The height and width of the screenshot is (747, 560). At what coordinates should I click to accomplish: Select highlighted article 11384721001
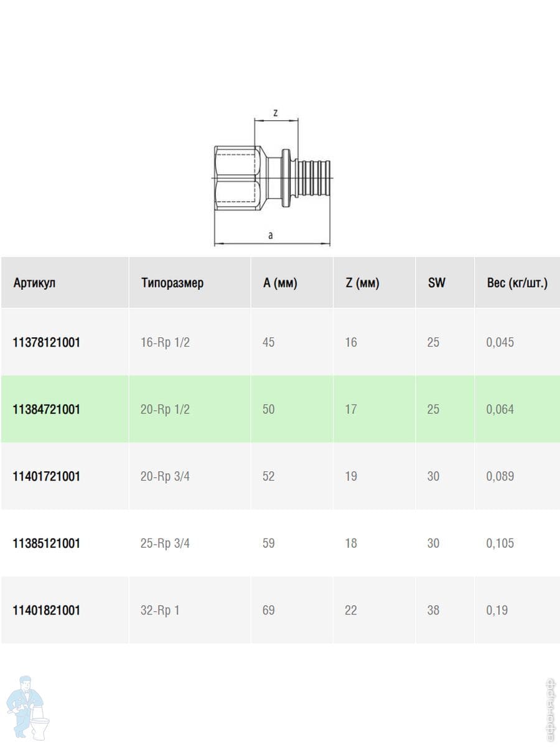[x=47, y=410]
